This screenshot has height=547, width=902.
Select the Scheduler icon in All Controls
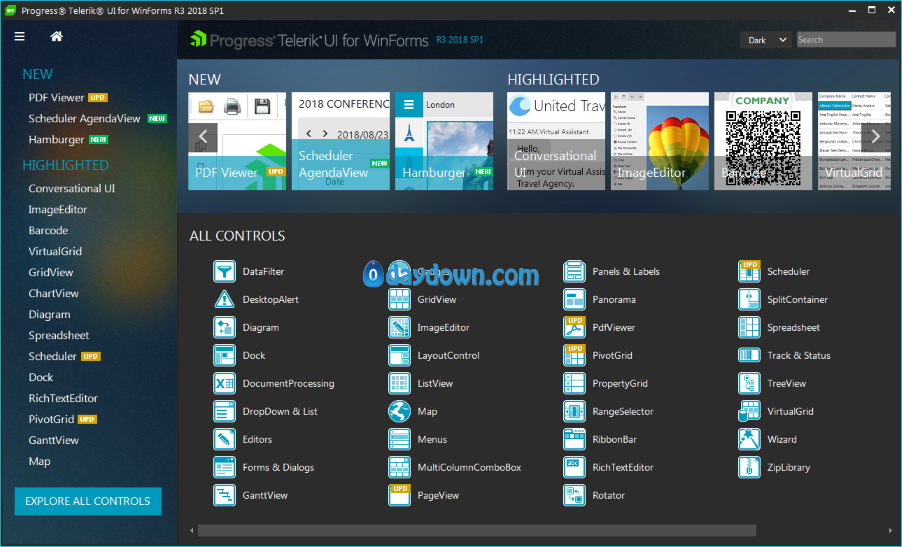(x=749, y=271)
